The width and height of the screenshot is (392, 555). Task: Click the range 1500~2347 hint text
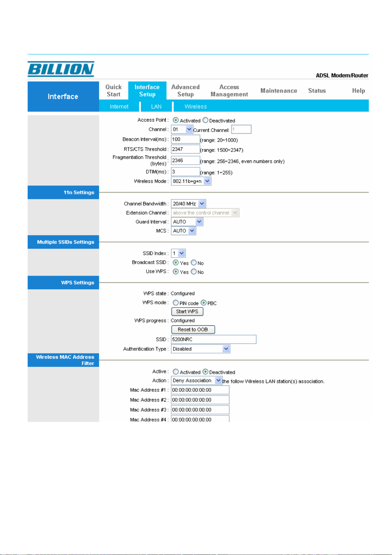coord(222,150)
